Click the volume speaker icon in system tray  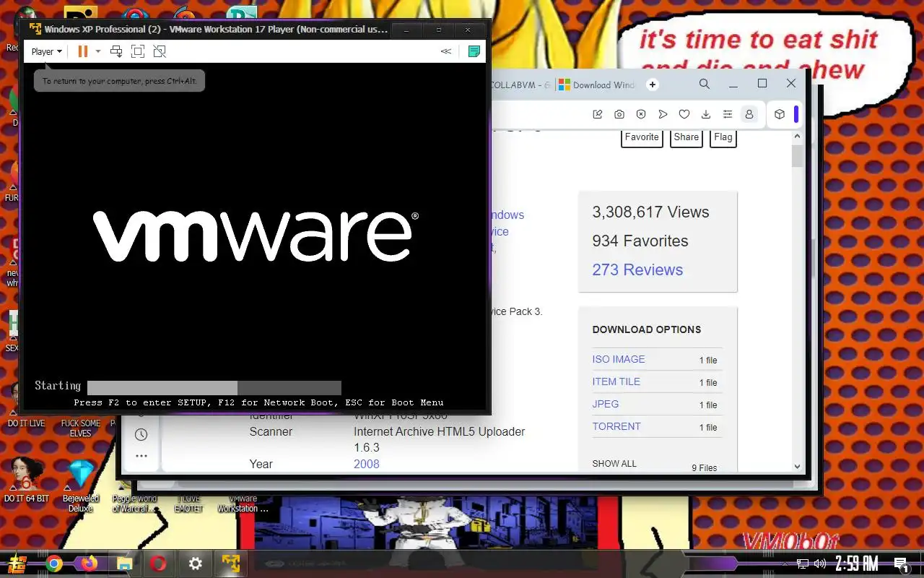(x=820, y=564)
